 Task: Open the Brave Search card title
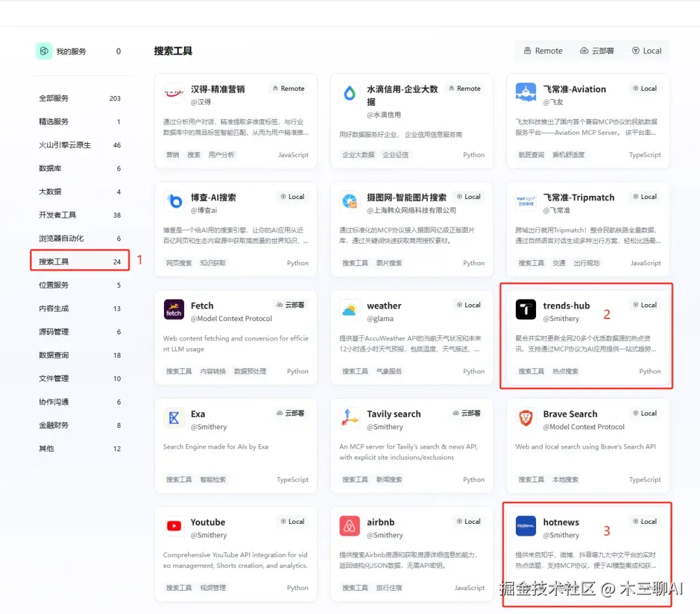(x=570, y=414)
